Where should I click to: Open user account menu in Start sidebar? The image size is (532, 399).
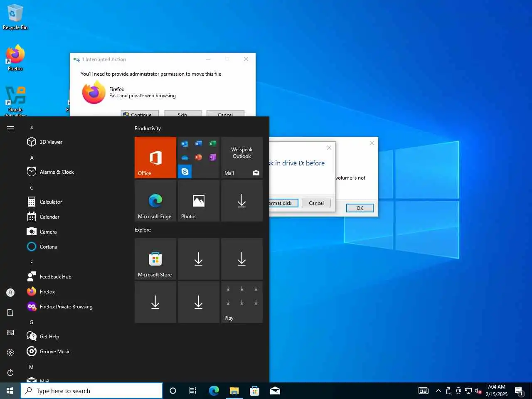(x=10, y=293)
